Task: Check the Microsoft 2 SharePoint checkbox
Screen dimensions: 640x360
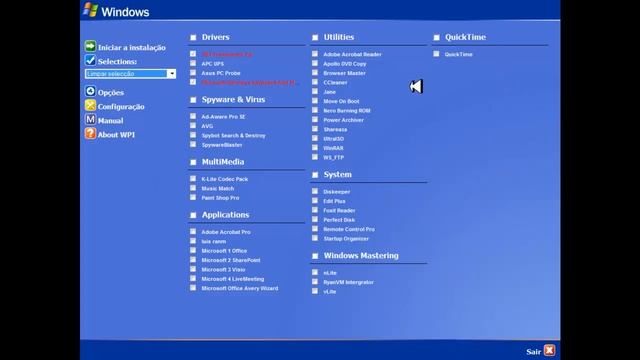Action: click(193, 260)
